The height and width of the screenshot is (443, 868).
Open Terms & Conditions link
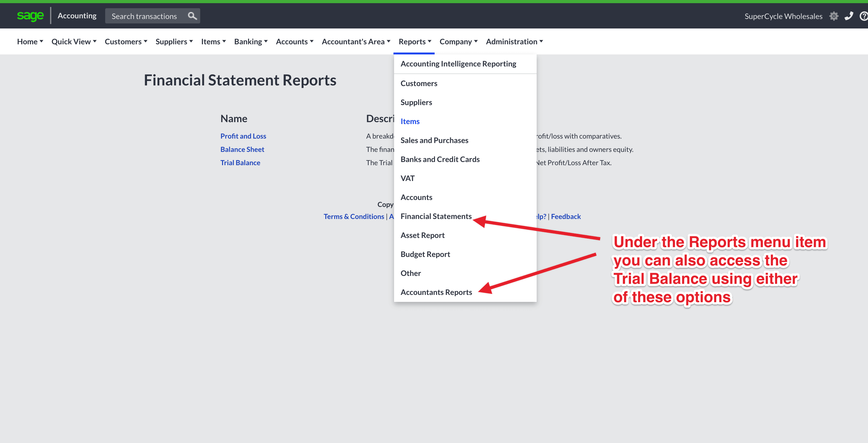pos(354,216)
